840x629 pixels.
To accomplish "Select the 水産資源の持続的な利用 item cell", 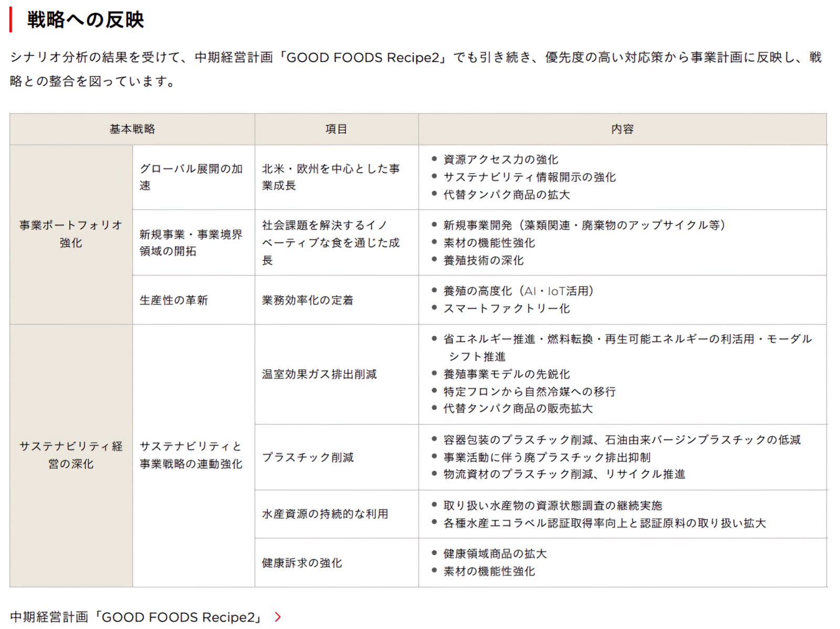I will 325,514.
